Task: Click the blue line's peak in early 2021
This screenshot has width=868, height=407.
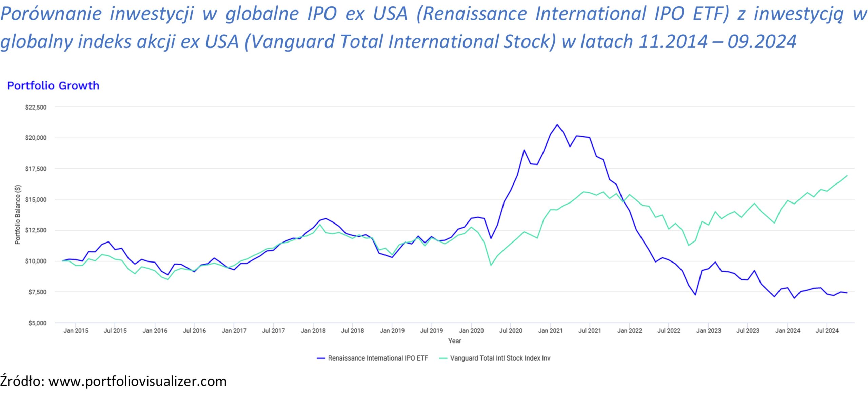Action: click(x=557, y=124)
